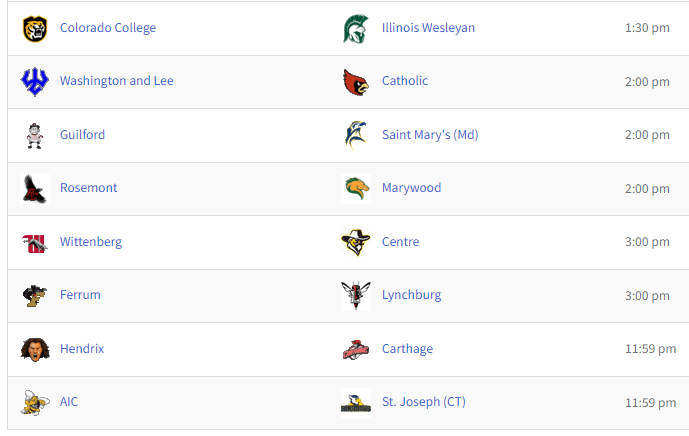Click the Colorado College tiger logo
This screenshot has height=436, width=689.
pos(35,29)
